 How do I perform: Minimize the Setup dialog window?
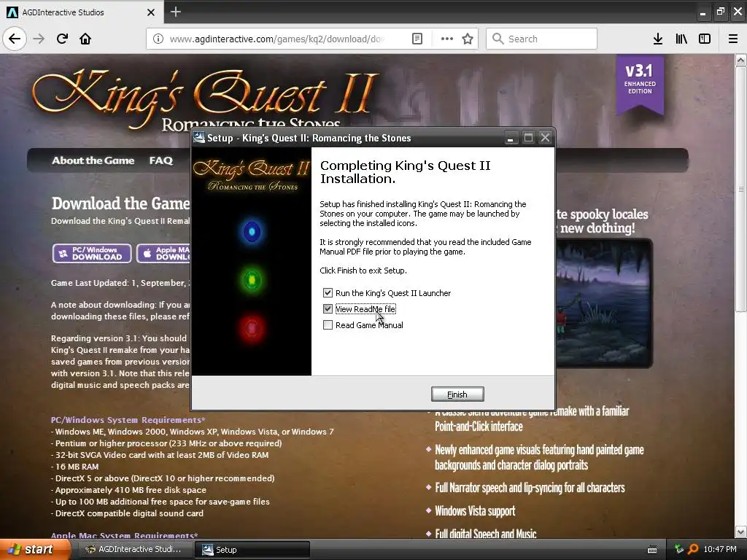click(510, 138)
